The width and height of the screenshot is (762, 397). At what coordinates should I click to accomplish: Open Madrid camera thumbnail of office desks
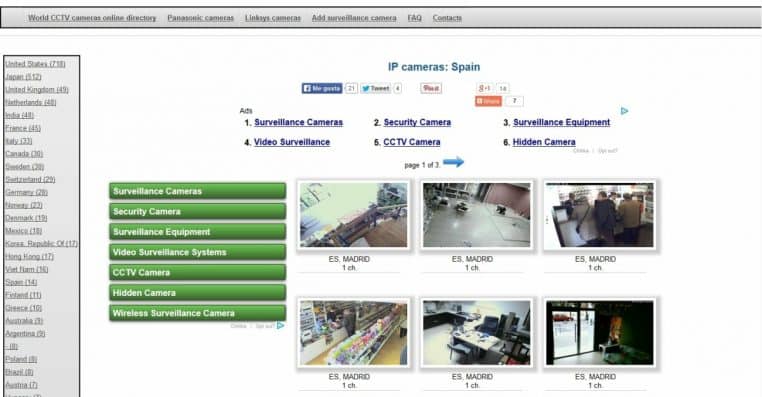pyautogui.click(x=477, y=333)
